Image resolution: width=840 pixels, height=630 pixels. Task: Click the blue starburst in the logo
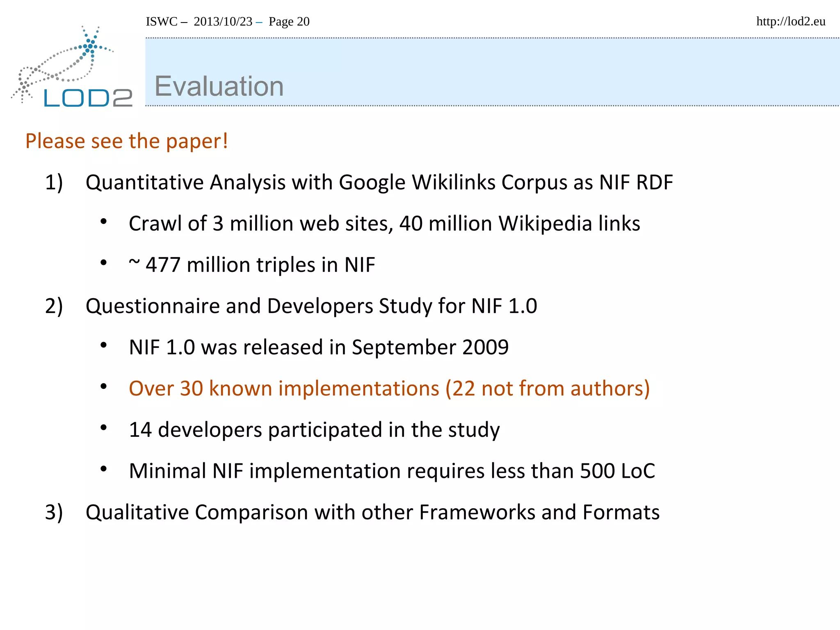click(90, 45)
